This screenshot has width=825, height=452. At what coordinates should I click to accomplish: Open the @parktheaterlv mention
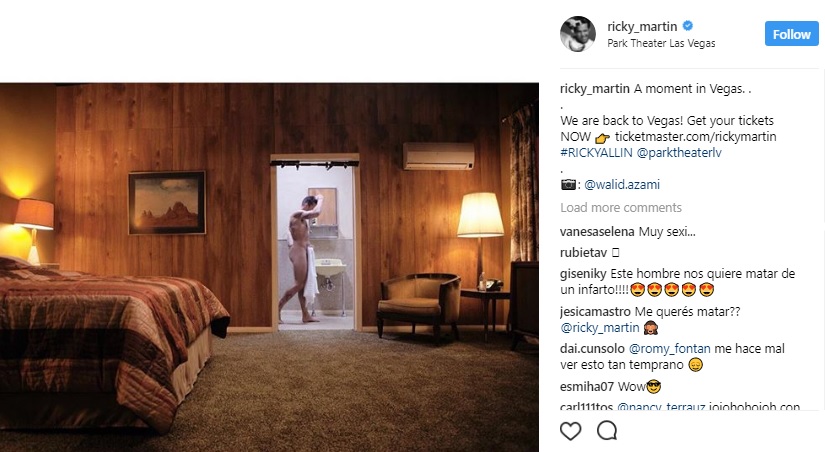point(679,153)
